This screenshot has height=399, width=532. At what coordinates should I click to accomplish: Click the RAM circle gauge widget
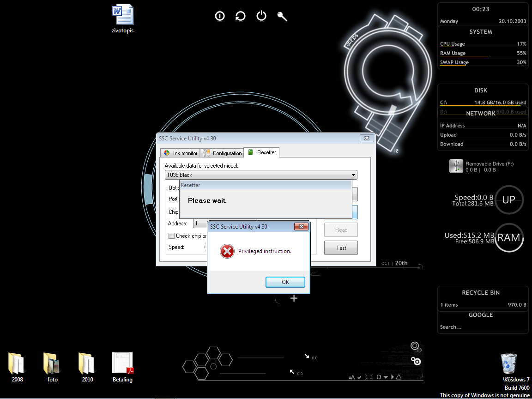click(508, 237)
